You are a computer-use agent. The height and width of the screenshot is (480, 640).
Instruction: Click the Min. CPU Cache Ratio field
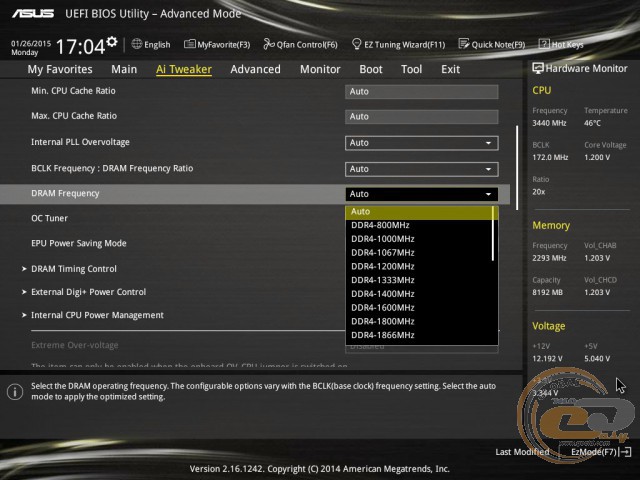[422, 91]
